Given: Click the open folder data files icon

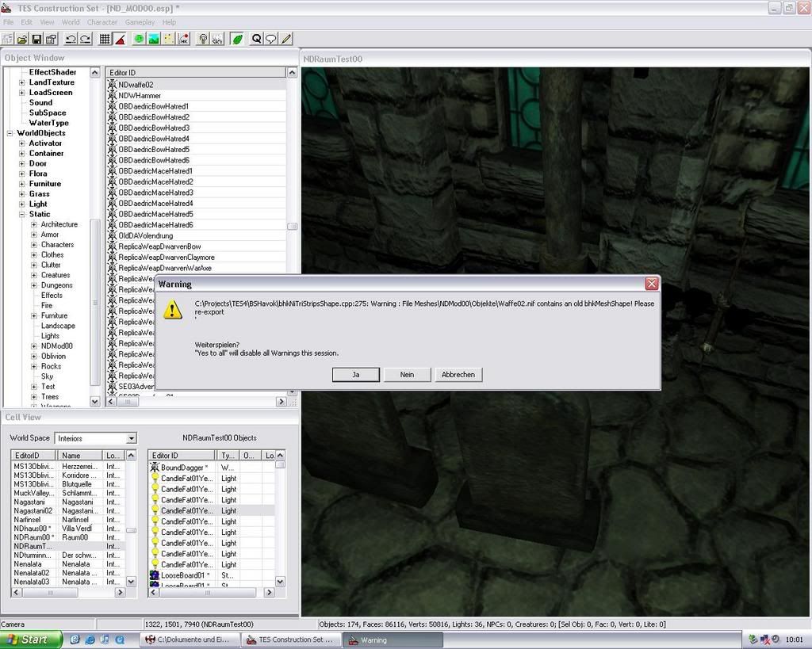Looking at the screenshot, I should click(22, 38).
